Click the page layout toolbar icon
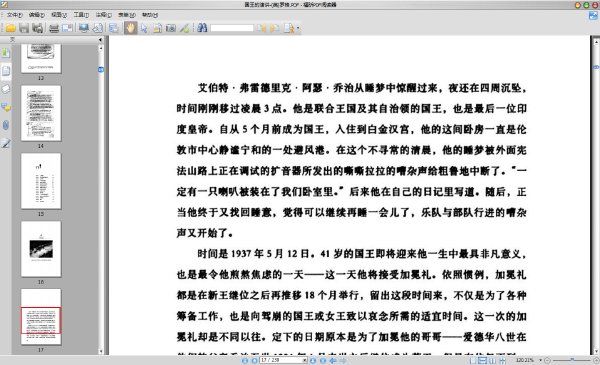The image size is (600, 365). pyautogui.click(x=113, y=28)
